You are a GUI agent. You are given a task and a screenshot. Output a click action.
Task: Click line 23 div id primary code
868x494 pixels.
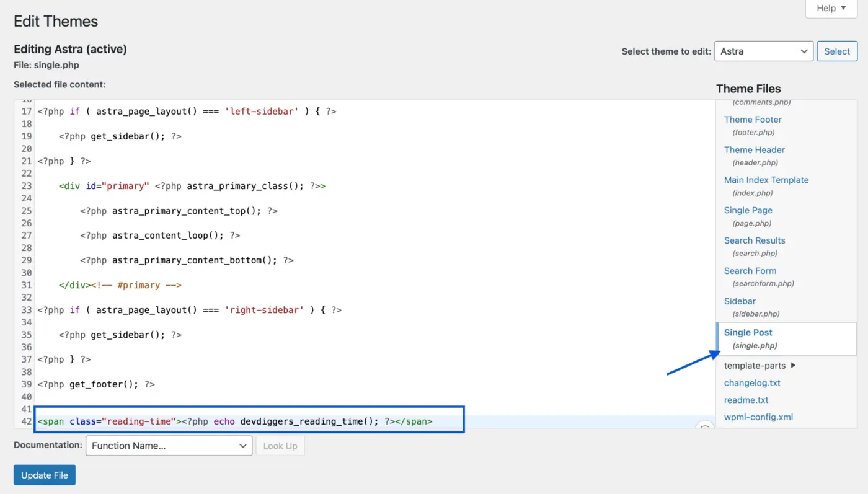[x=192, y=186]
